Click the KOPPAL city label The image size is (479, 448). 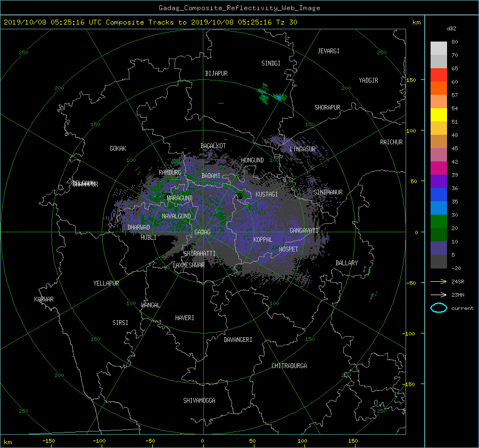(x=263, y=240)
